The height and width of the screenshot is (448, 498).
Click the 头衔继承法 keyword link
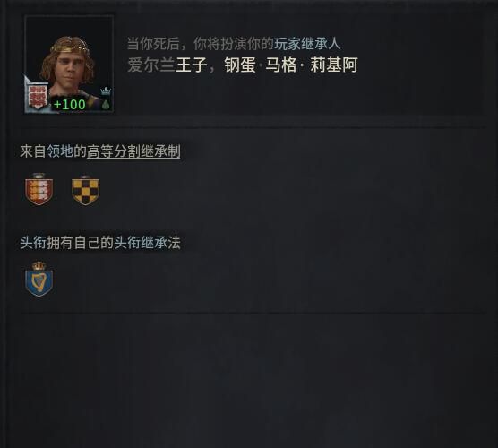(x=147, y=243)
